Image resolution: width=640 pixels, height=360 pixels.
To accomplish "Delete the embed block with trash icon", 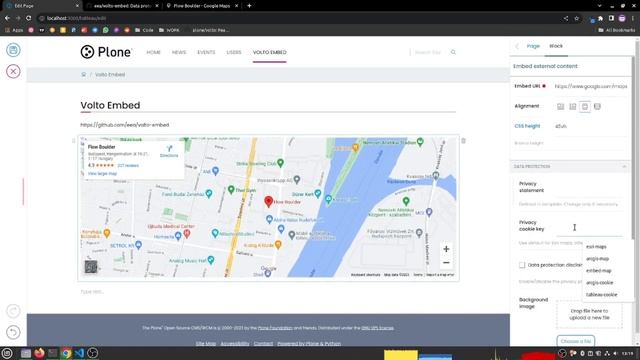I will [463, 141].
